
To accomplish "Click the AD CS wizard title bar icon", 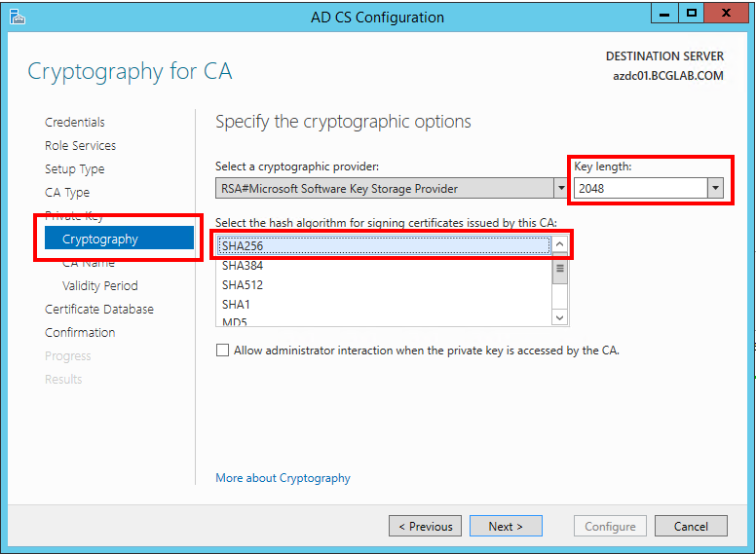I will [18, 17].
